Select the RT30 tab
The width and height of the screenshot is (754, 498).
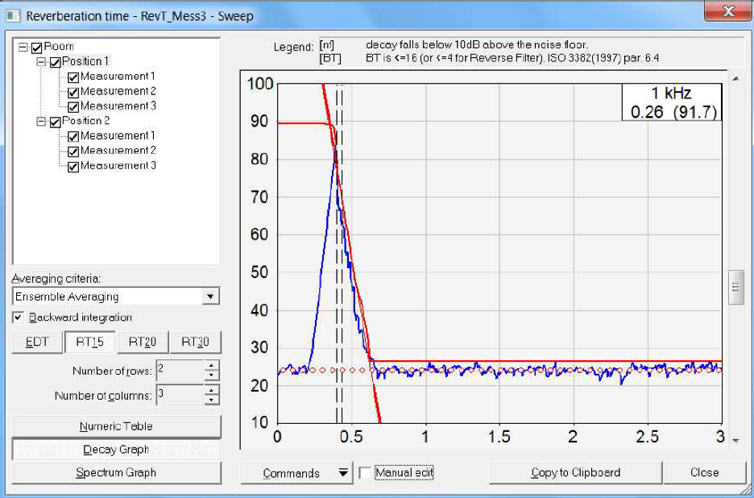(195, 343)
